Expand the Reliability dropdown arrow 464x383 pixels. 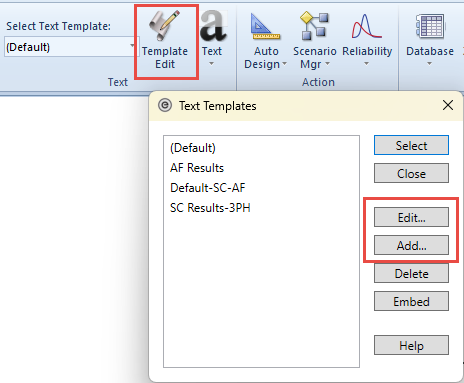366,64
